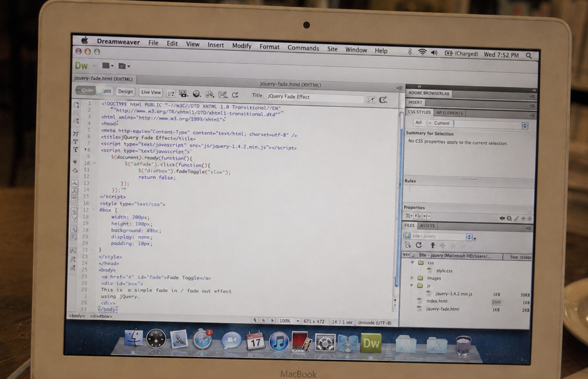Open the Insert panel
588x379 pixels.
click(x=415, y=102)
